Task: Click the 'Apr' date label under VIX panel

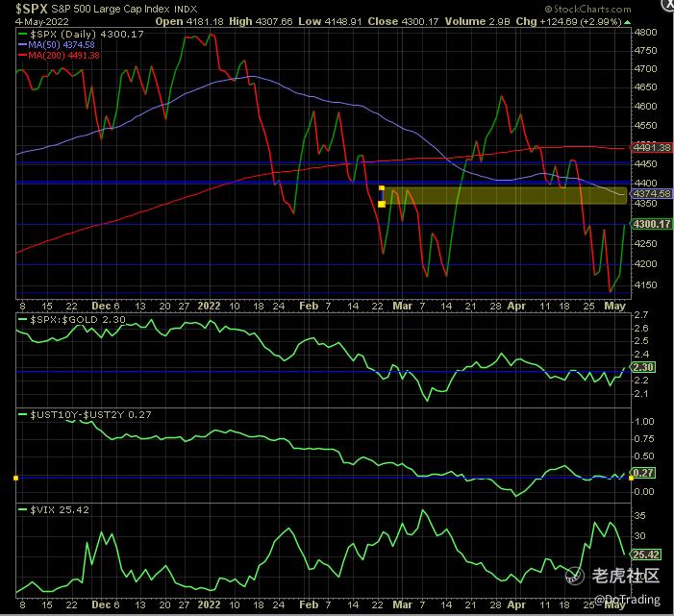Action: 516,604
